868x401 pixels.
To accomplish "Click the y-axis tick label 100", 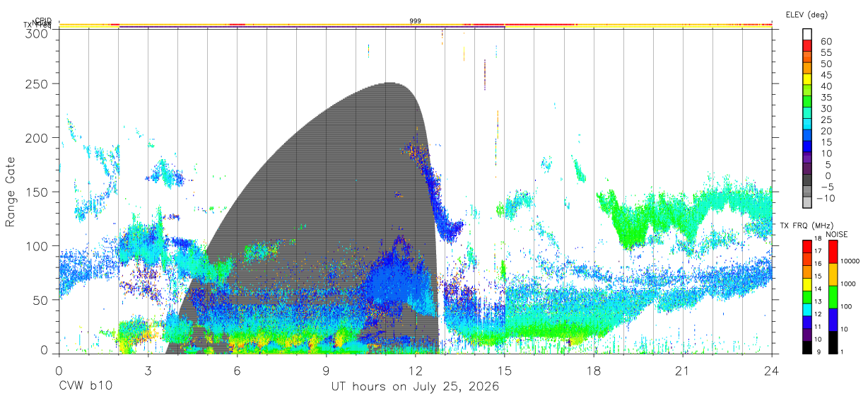I will [36, 245].
